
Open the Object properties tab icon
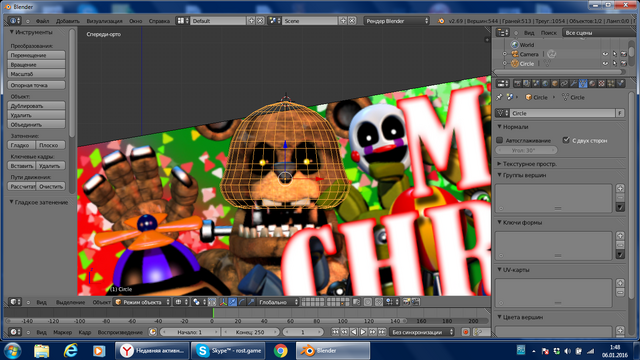555,84
